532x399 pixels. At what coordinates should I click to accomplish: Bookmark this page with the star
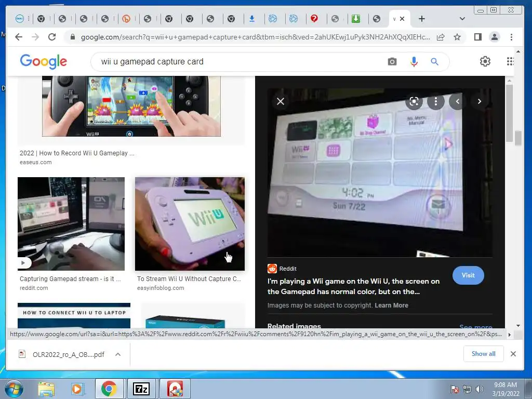click(x=457, y=37)
